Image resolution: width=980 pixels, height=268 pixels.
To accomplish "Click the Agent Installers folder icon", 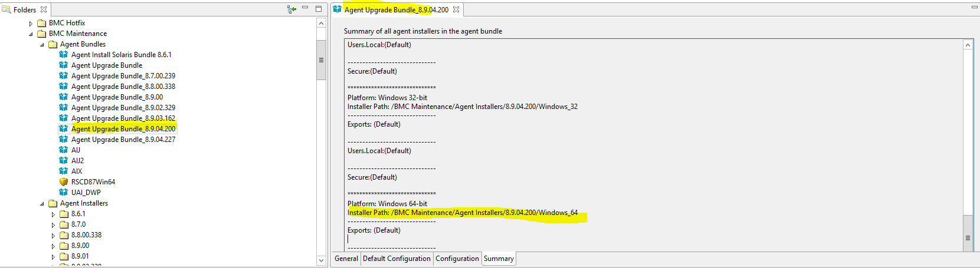I will tap(53, 203).
